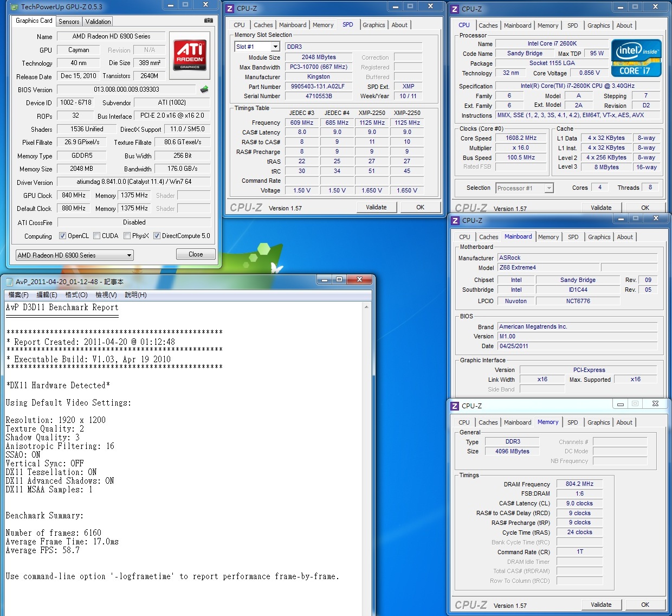Open Memory tab in SPD CPU-Z window

[323, 25]
